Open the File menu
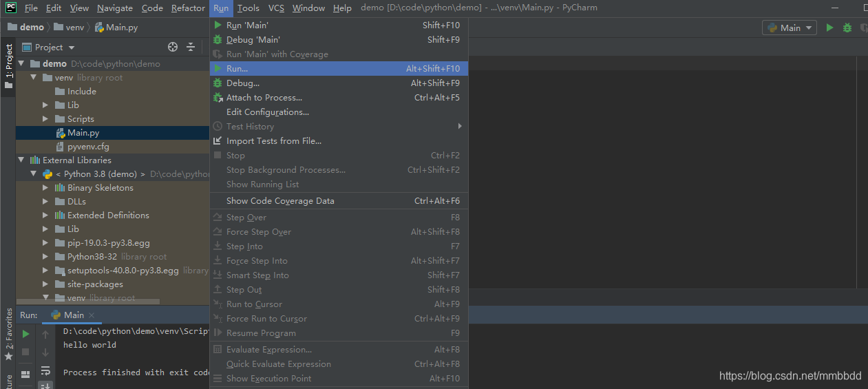868x389 pixels. click(x=31, y=8)
